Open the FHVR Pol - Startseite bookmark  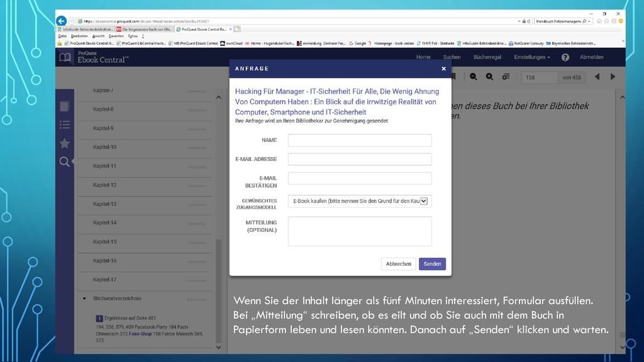[x=435, y=43]
